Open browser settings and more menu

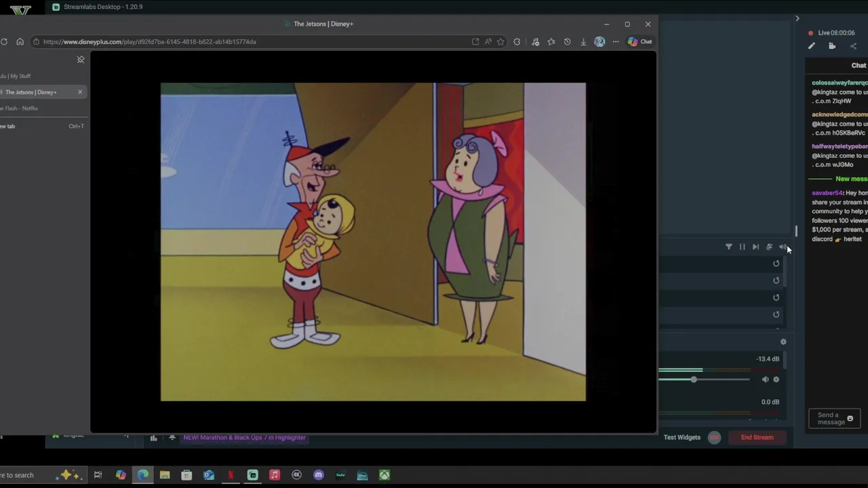point(616,41)
